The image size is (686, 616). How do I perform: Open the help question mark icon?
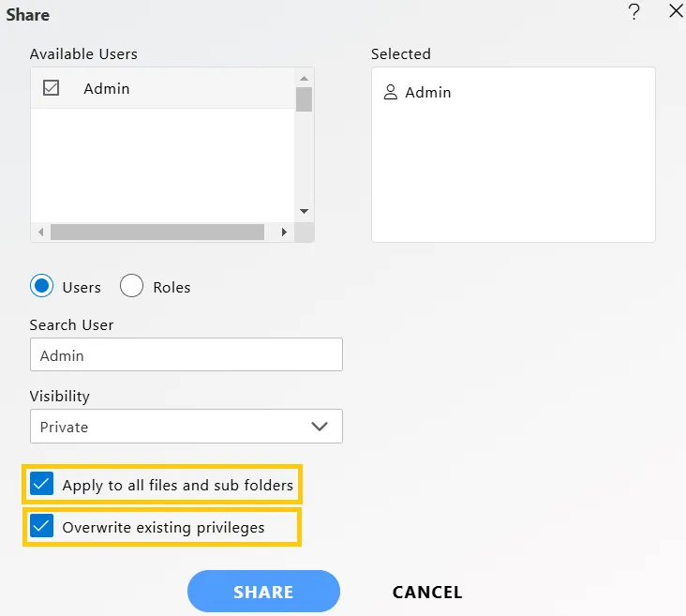[634, 12]
